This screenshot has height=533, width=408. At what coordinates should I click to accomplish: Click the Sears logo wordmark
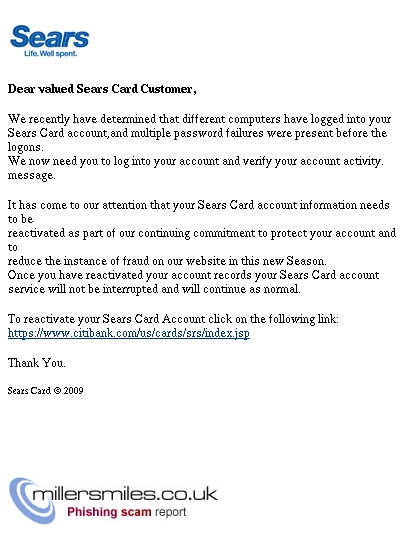(x=50, y=37)
